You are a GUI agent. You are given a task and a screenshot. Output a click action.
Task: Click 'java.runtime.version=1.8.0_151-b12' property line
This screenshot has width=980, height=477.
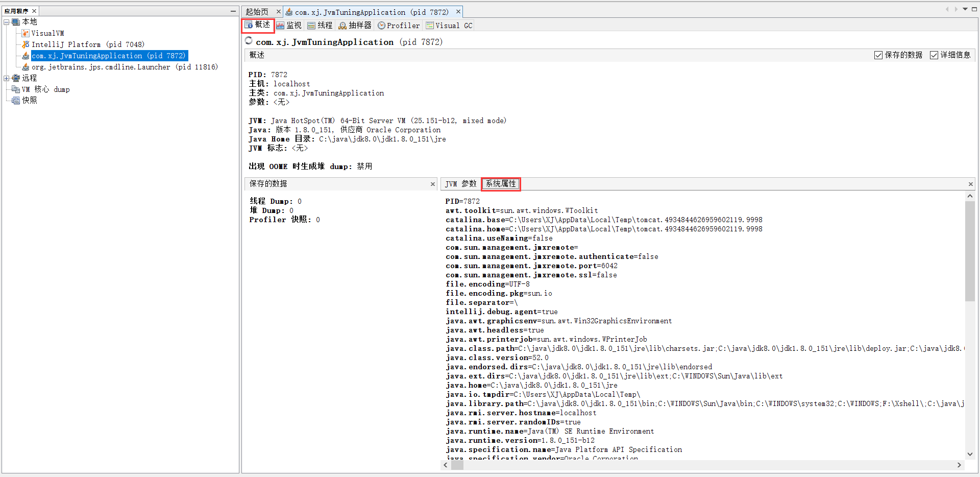(520, 440)
